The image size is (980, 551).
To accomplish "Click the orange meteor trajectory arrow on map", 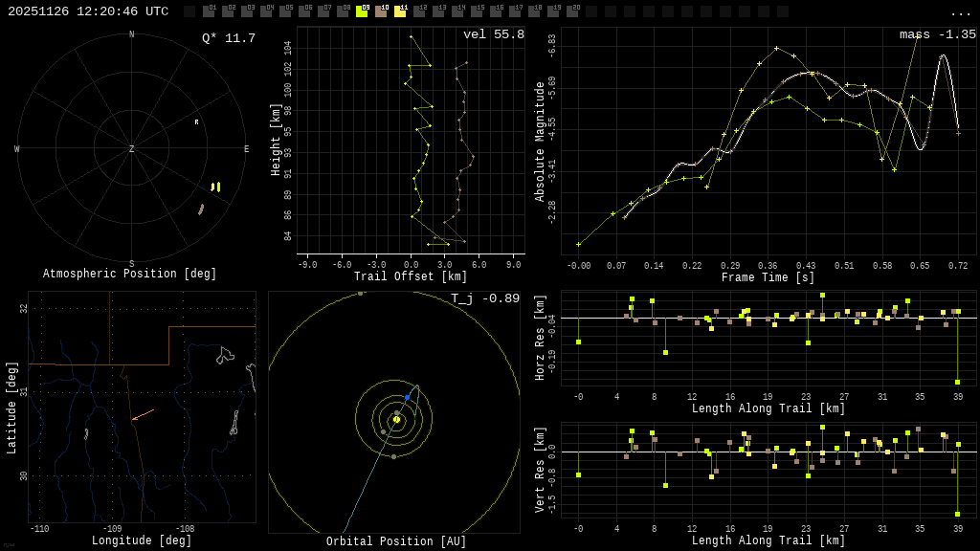I will coord(144,415).
